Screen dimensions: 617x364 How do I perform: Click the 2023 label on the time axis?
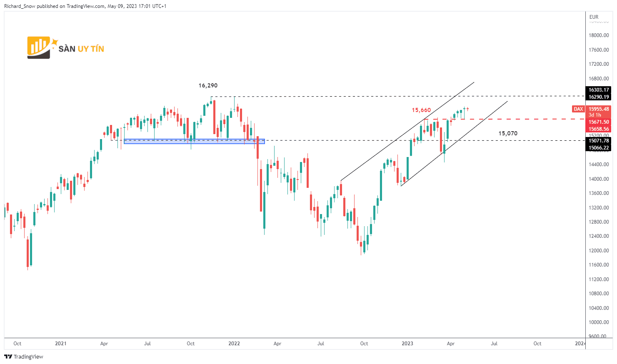pos(407,344)
